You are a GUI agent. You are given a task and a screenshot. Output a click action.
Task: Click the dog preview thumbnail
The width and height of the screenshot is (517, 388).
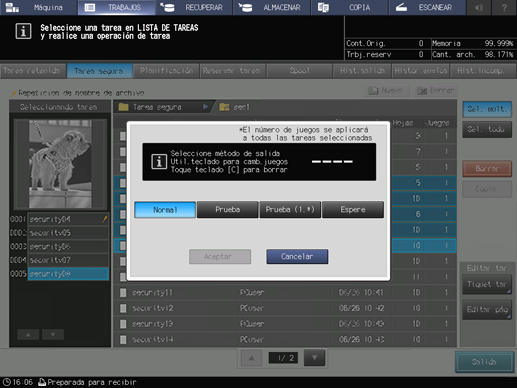coord(60,164)
